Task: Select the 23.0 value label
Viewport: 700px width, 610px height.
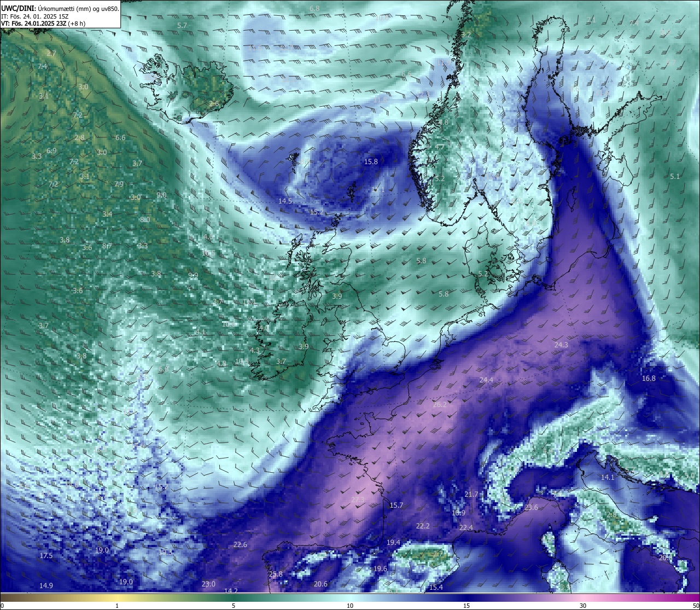Action: [x=208, y=584]
